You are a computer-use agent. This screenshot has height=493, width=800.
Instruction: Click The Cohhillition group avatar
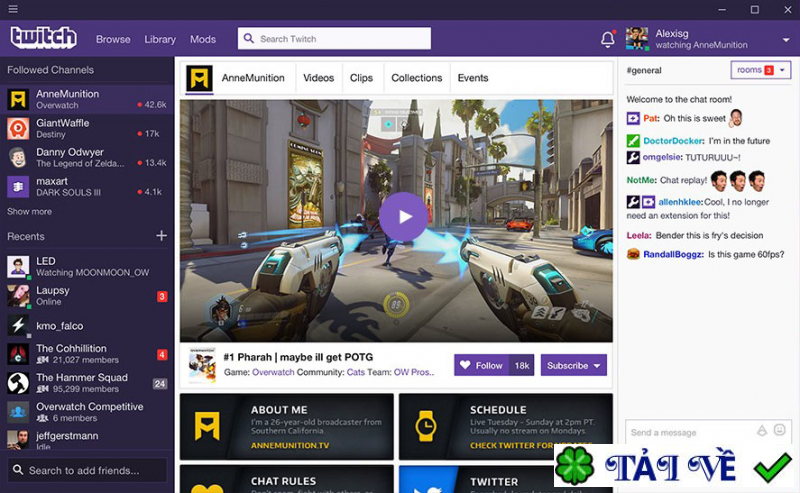click(18, 354)
